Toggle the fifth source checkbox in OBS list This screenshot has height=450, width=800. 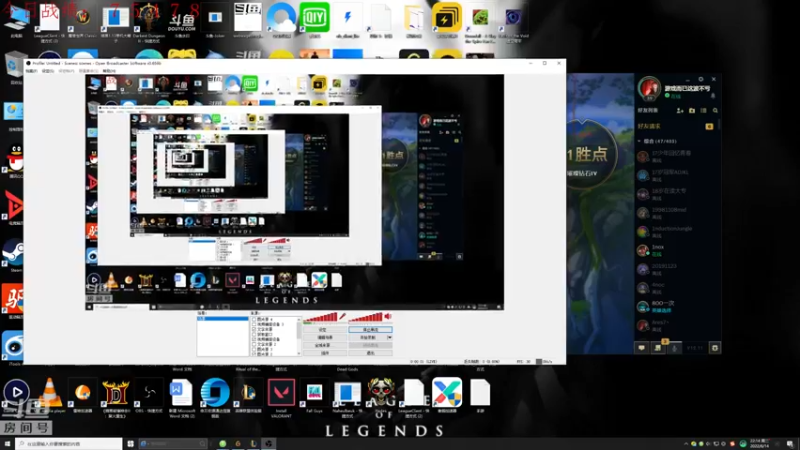254,339
